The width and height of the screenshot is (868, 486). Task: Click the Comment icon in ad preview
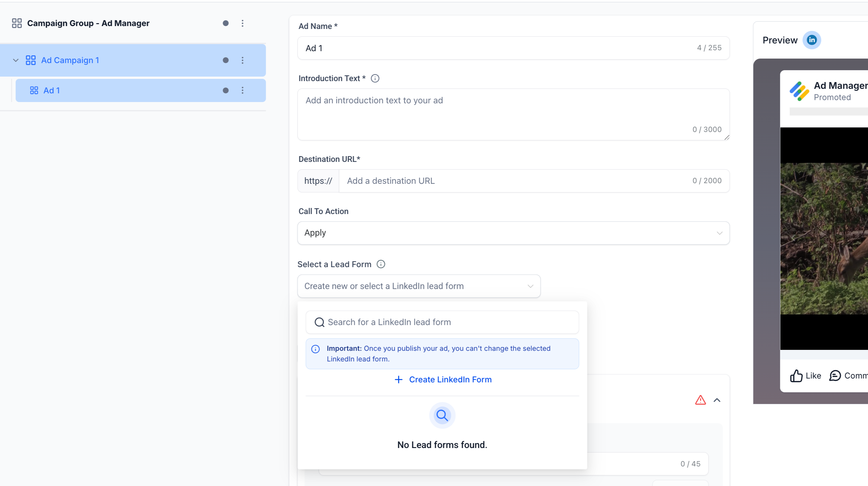[x=835, y=376]
